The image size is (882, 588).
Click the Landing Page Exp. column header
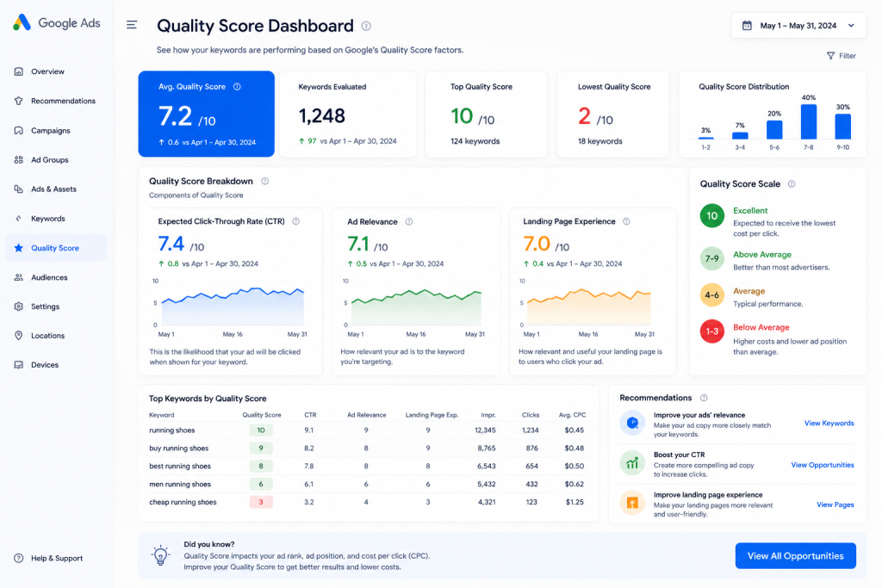(x=432, y=415)
